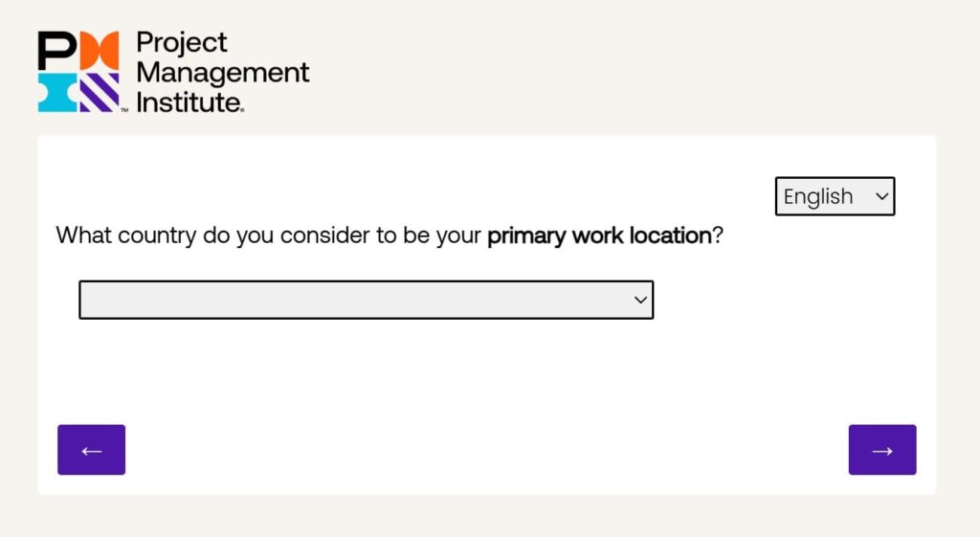Go to the previous survey page
The width and height of the screenshot is (980, 537).
[x=91, y=450]
